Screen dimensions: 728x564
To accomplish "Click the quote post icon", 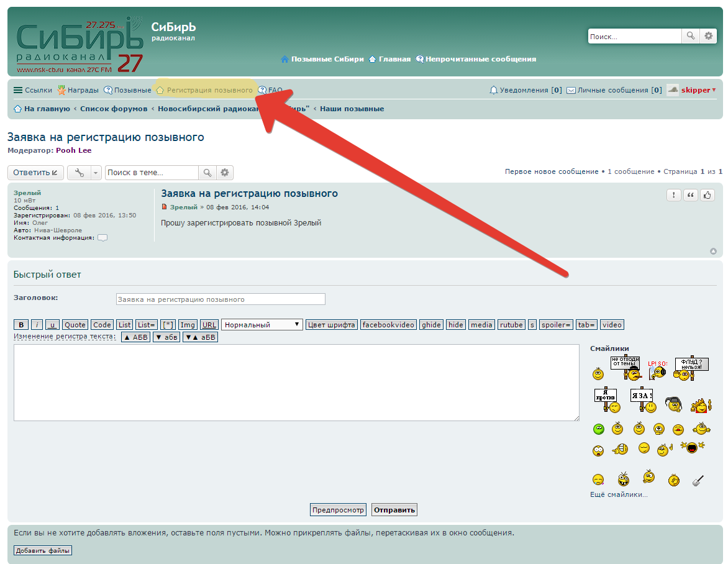I will click(691, 195).
